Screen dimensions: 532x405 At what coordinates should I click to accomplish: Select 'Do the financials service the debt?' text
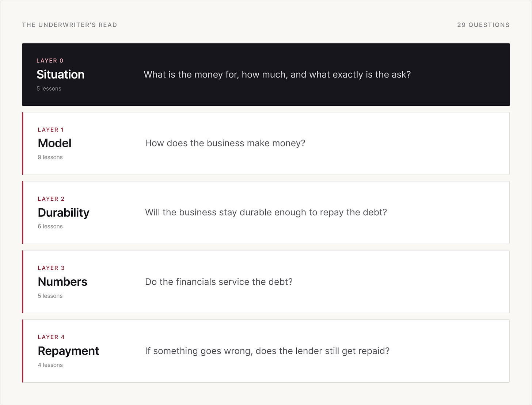[x=219, y=282]
